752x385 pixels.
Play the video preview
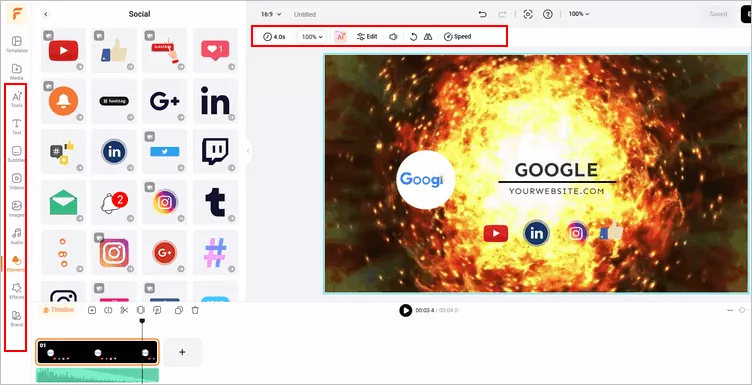coord(405,310)
